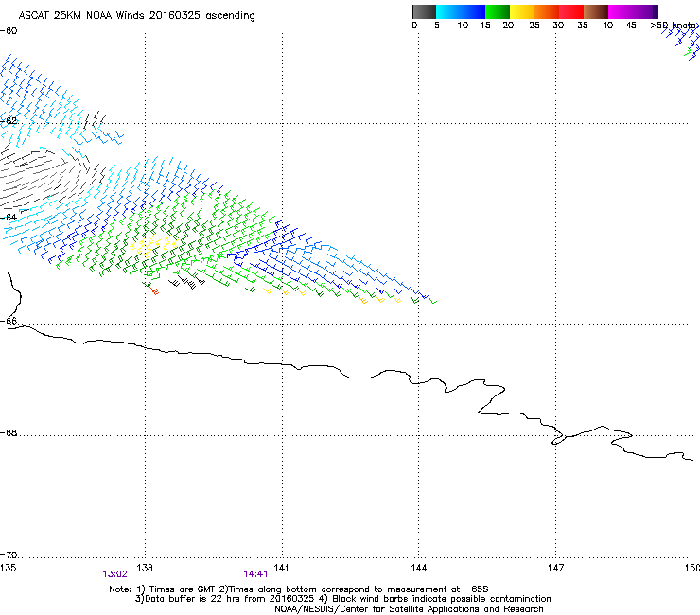
Task: Click the NOAA/NESDIS credit line
Action: pyautogui.click(x=409, y=609)
